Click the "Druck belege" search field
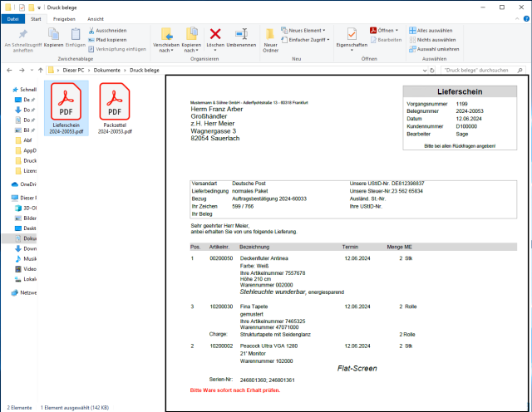Image resolution: width=532 pixels, height=412 pixels. [480, 71]
